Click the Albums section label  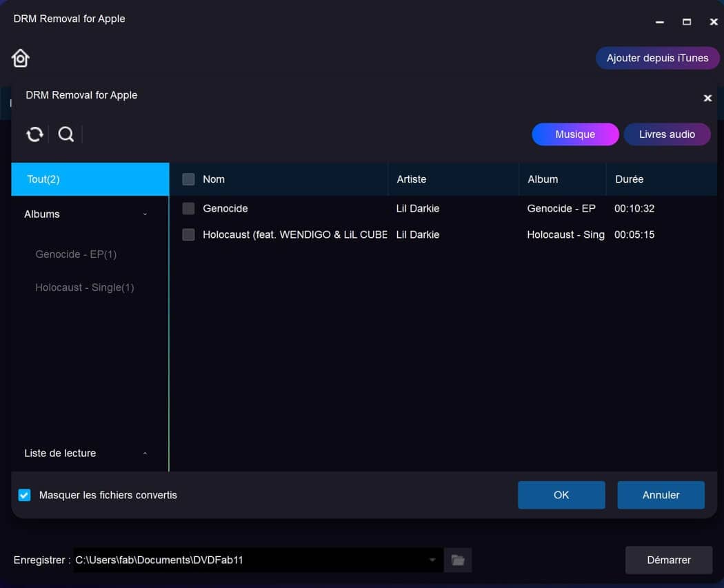coord(42,214)
